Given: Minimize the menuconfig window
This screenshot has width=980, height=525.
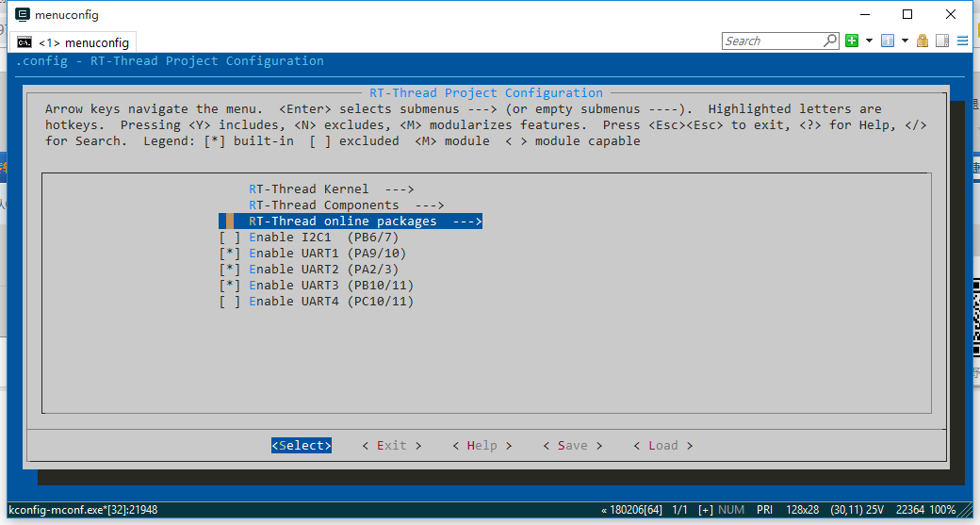Looking at the screenshot, I should [866, 14].
